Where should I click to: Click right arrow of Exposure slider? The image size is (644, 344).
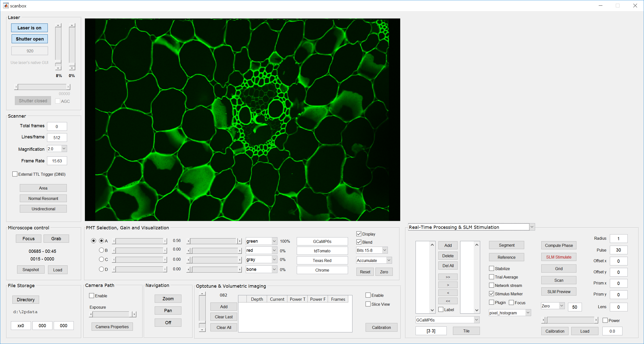coord(134,314)
